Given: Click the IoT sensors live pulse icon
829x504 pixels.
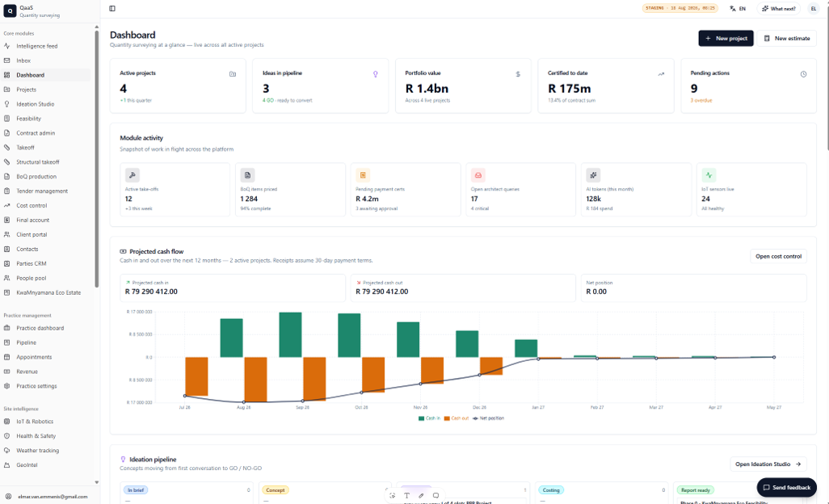Looking at the screenshot, I should 709,175.
